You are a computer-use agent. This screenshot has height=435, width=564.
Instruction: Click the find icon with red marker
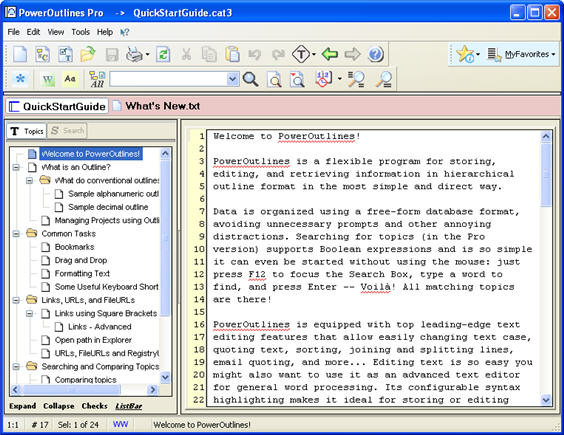[297, 79]
